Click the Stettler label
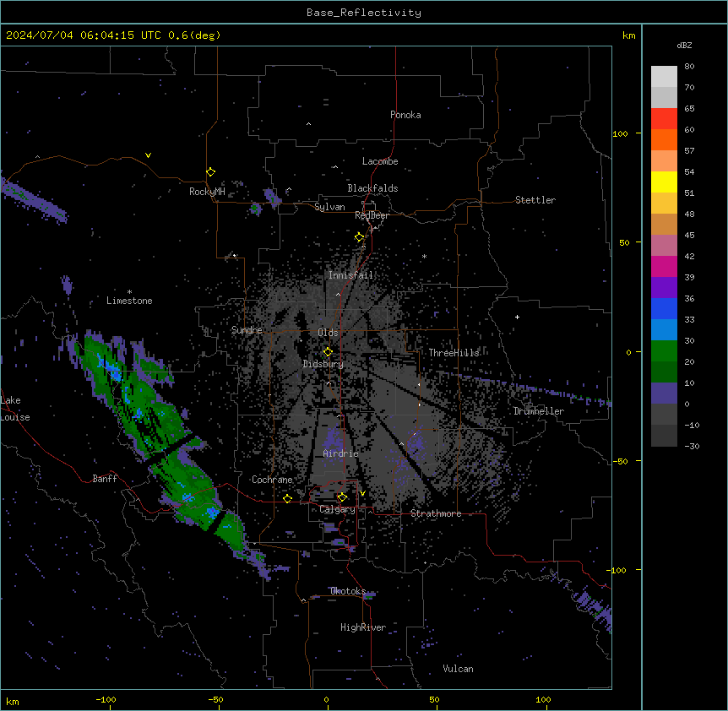The width and height of the screenshot is (728, 711). [x=535, y=200]
